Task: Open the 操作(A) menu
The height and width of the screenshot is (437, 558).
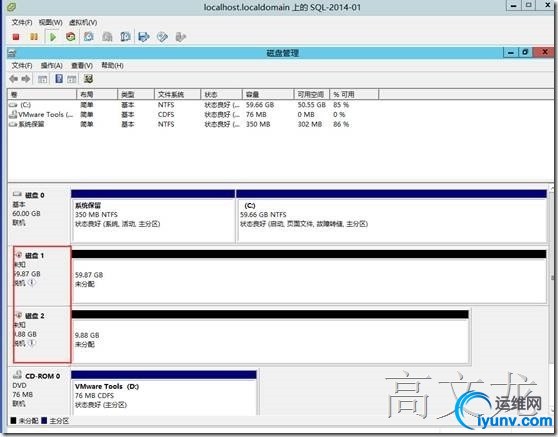Action: coord(52,65)
